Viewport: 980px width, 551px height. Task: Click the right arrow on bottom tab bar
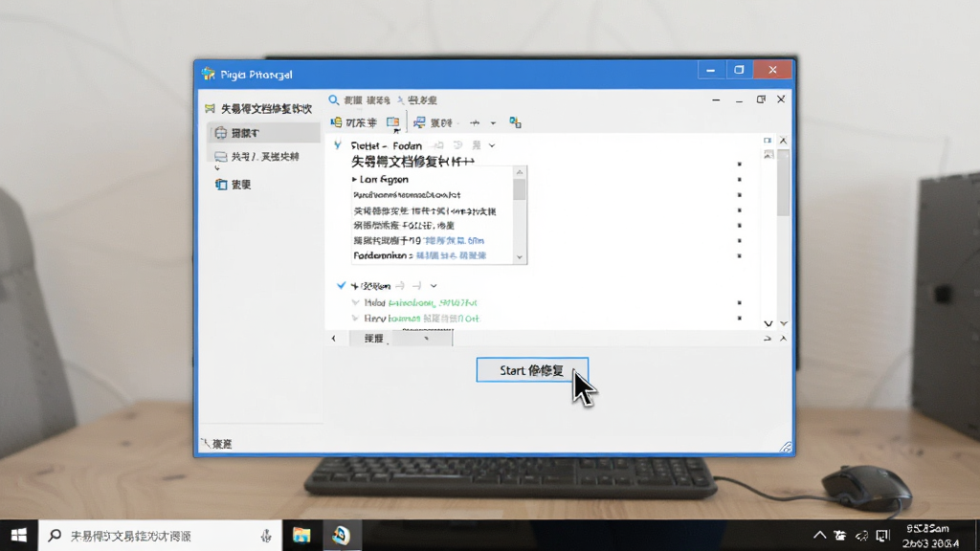click(x=768, y=339)
